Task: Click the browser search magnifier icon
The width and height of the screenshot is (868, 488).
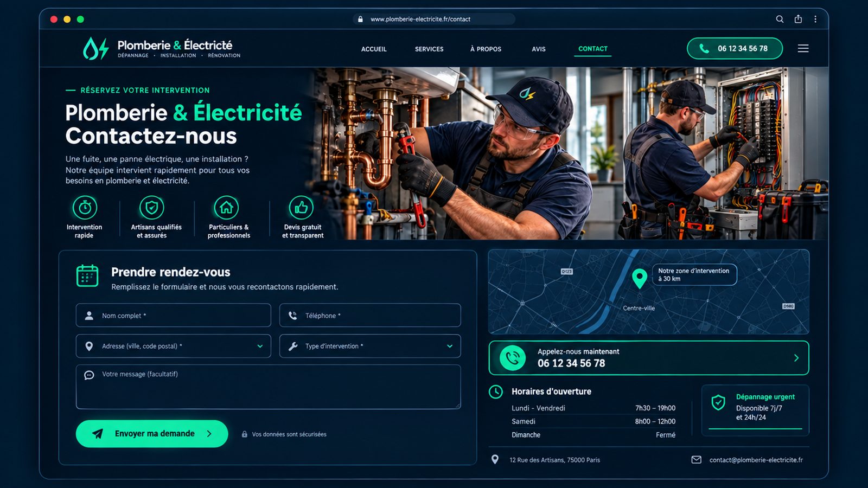Action: point(780,19)
